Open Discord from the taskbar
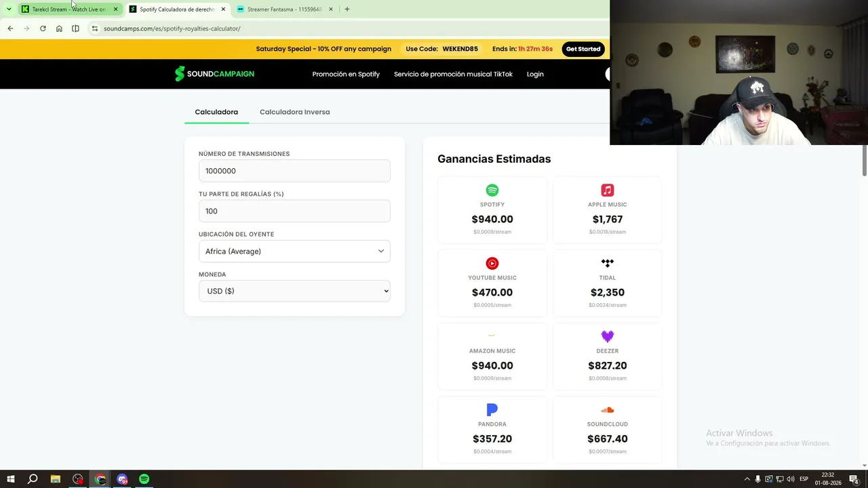The width and height of the screenshot is (868, 488). click(x=122, y=479)
